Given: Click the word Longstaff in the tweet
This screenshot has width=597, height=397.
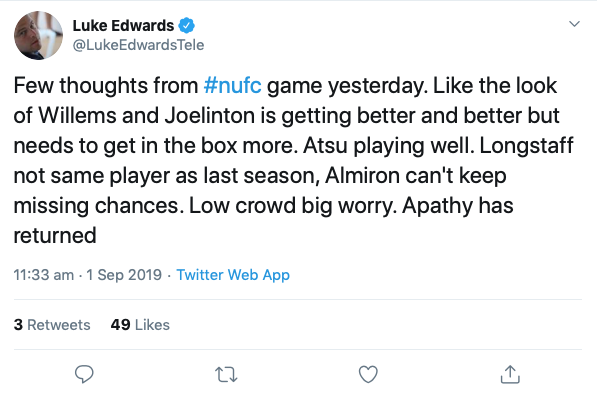Looking at the screenshot, I should 526,145.
